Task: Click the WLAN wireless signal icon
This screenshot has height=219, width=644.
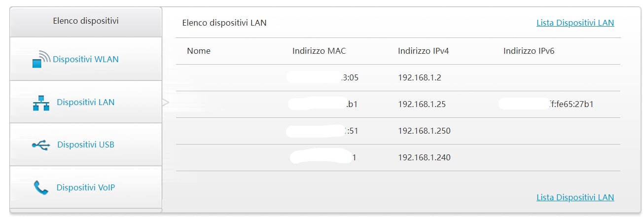Action: (41, 59)
